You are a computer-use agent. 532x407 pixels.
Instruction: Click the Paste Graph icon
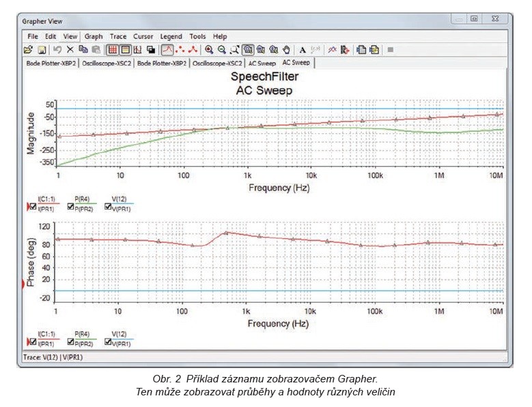click(374, 50)
